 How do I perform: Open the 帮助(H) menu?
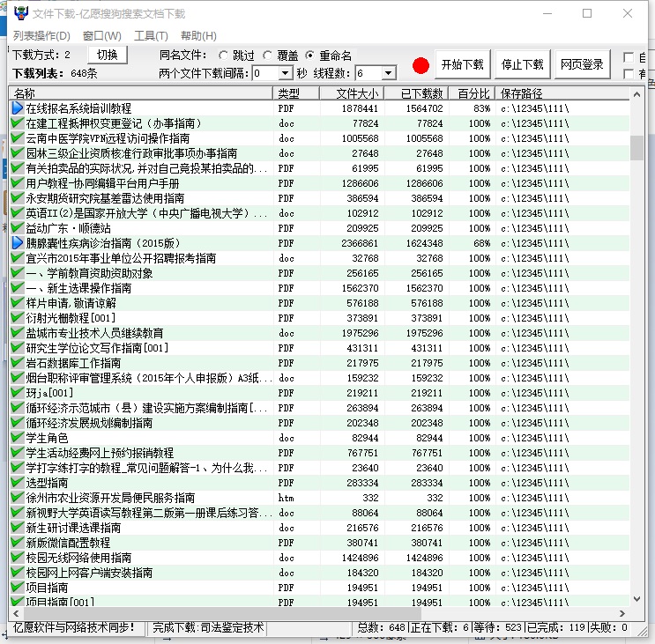pos(198,36)
